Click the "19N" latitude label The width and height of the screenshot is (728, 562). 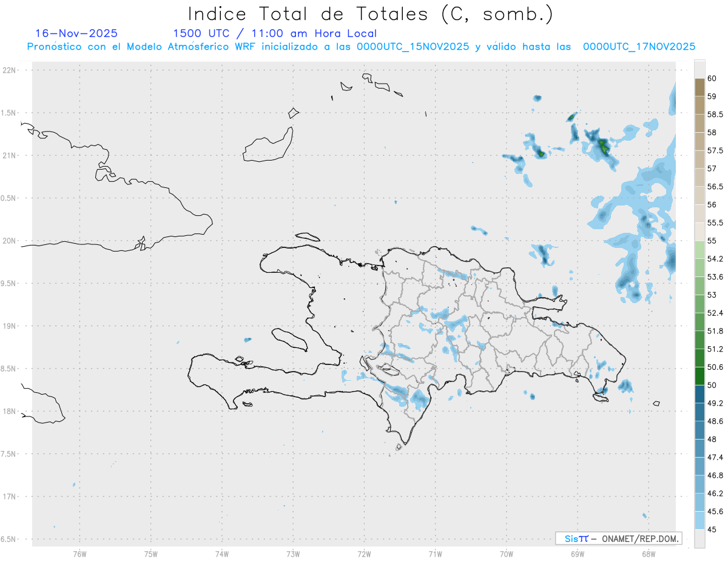(9, 326)
